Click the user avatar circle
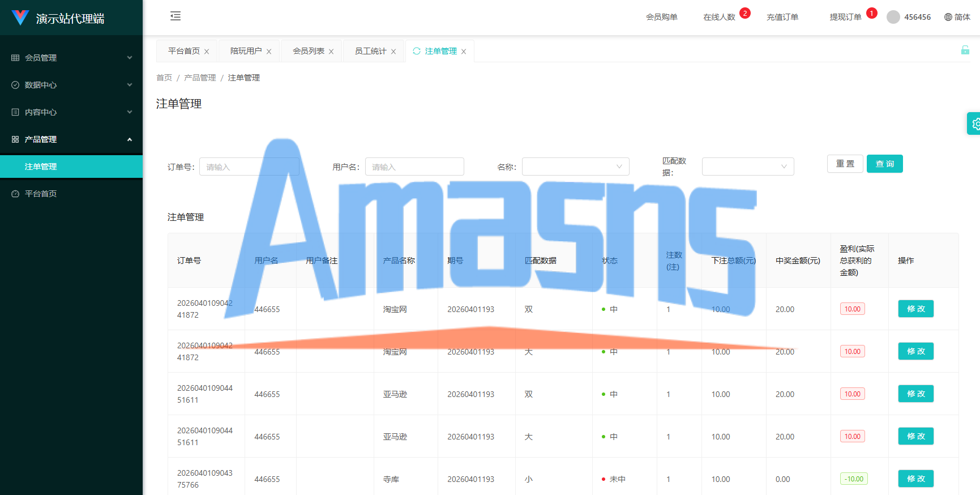Image resolution: width=980 pixels, height=495 pixels. tap(893, 17)
